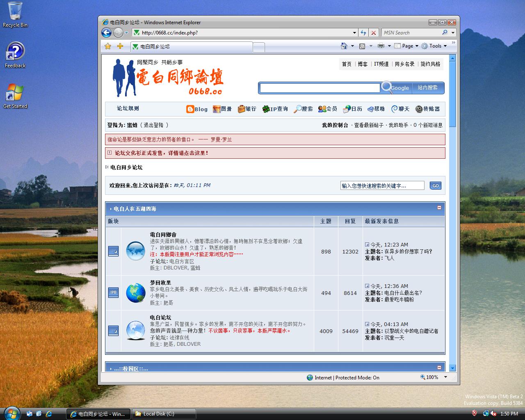
Task: Open the Tools menu dropdown
Action: (x=435, y=46)
